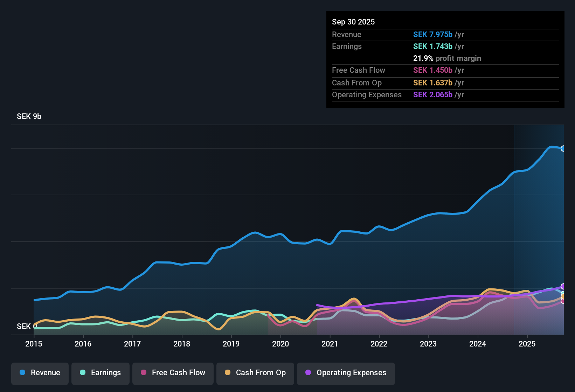Open the Earnings legend item

pos(101,373)
